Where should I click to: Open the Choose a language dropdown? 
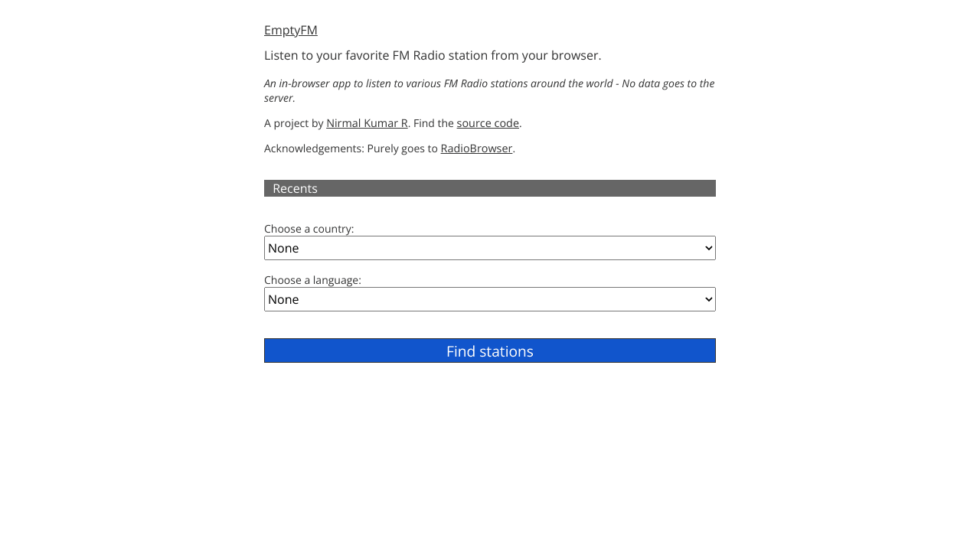click(490, 299)
